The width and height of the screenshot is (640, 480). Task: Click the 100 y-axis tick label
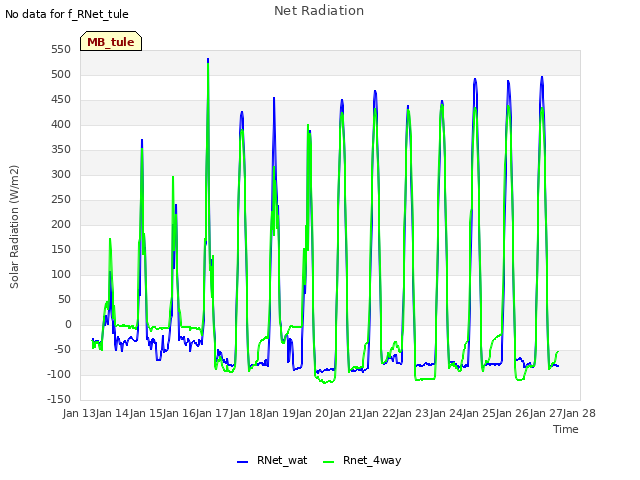[x=61, y=275]
